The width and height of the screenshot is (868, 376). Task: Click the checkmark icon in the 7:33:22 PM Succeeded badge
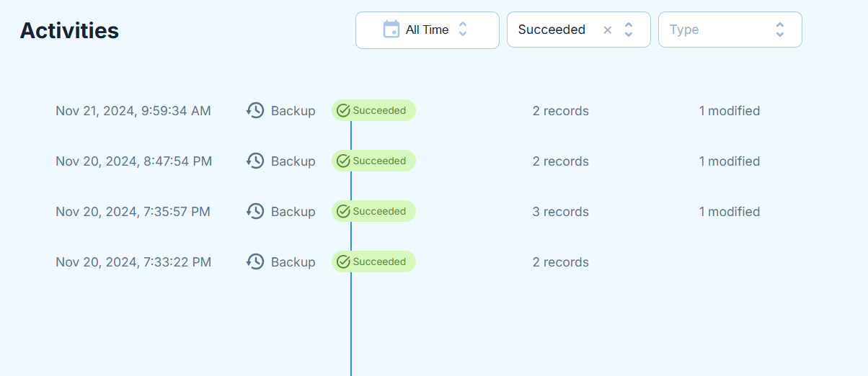coord(343,261)
